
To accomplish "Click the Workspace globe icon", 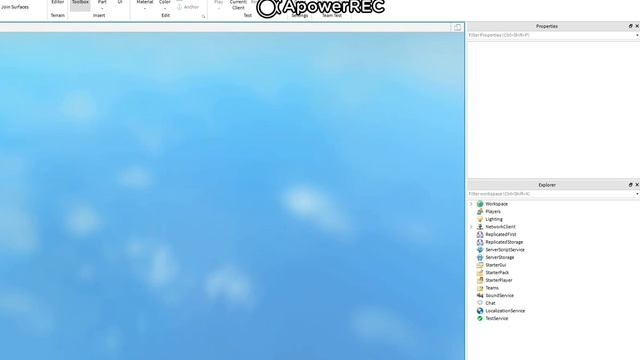I will click(x=480, y=204).
